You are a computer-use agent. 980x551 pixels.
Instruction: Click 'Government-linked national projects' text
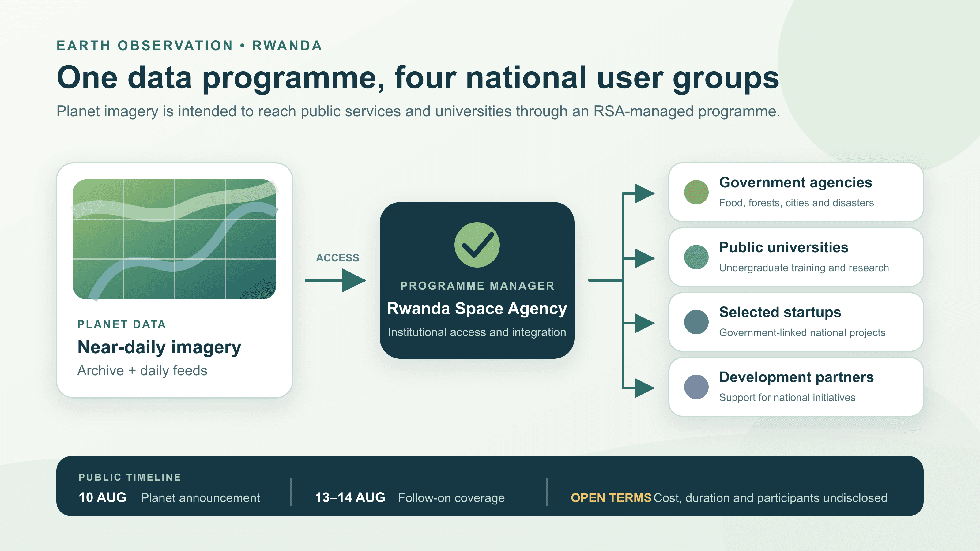pos(802,332)
